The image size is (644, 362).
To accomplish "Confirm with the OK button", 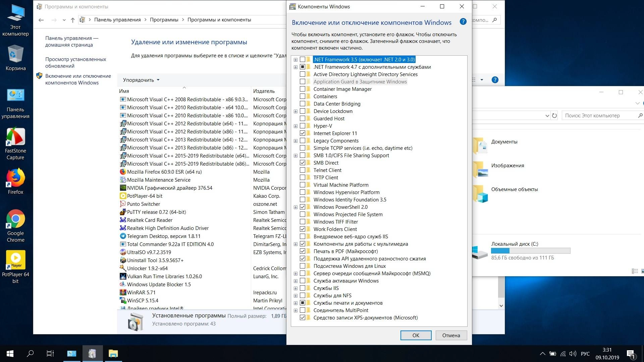I will click(416, 335).
